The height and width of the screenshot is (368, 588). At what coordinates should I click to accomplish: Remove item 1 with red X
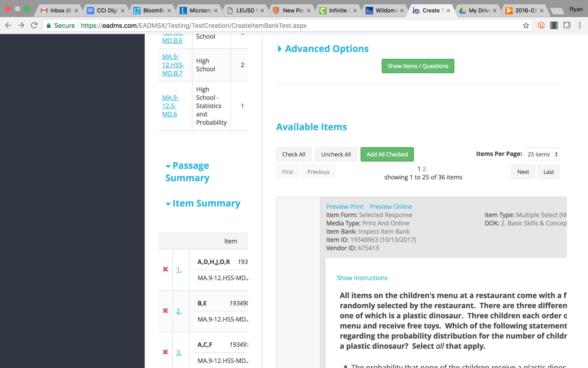tap(165, 269)
